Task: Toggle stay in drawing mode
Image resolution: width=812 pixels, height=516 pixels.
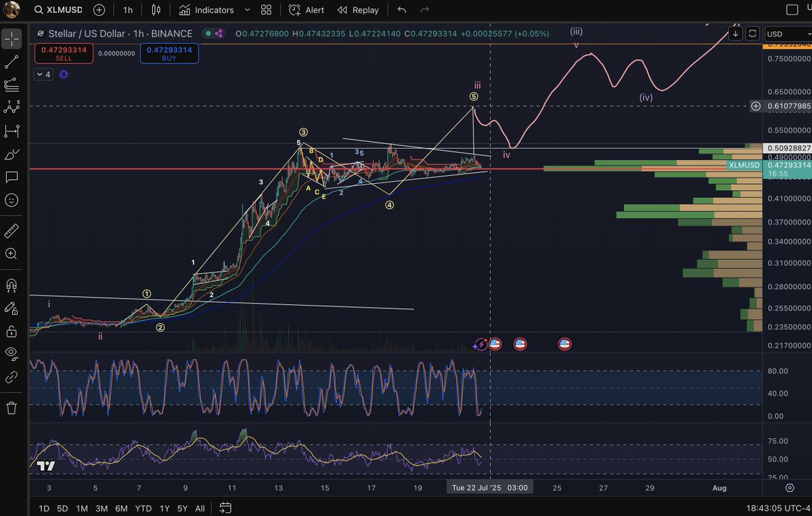Action: click(12, 308)
